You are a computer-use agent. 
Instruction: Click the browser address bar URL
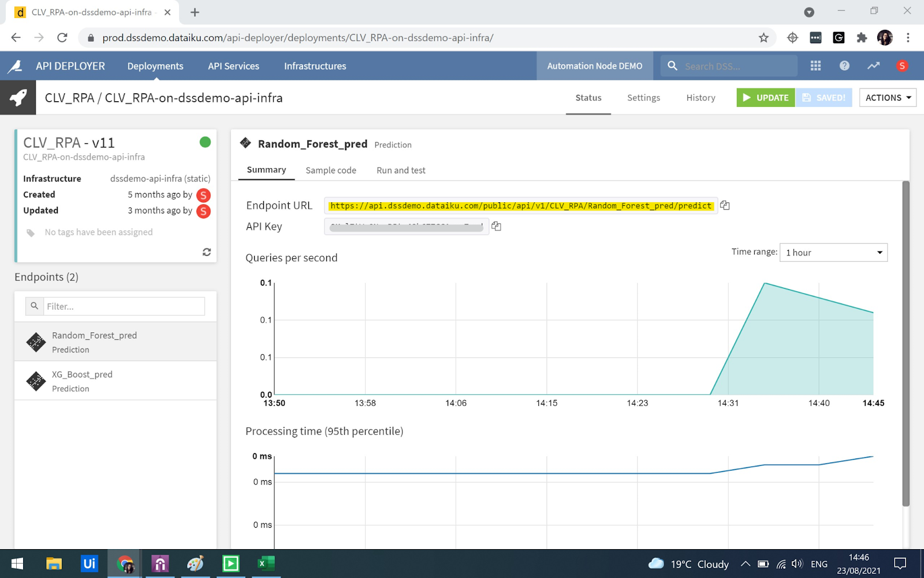tap(298, 38)
